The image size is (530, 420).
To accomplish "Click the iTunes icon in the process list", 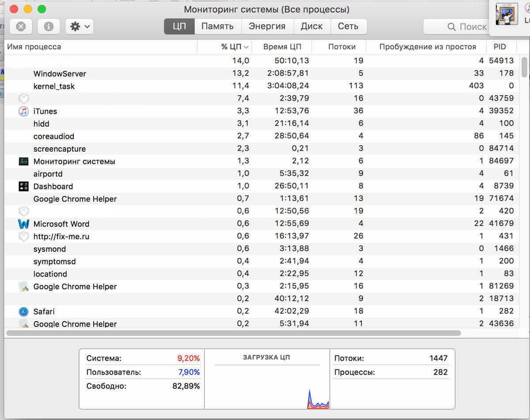I will (x=23, y=111).
